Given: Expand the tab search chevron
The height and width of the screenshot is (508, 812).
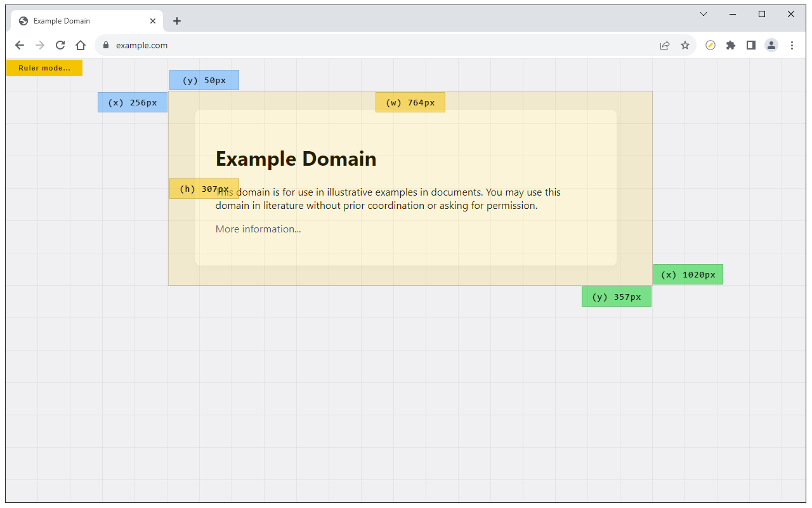Looking at the screenshot, I should (704, 14).
